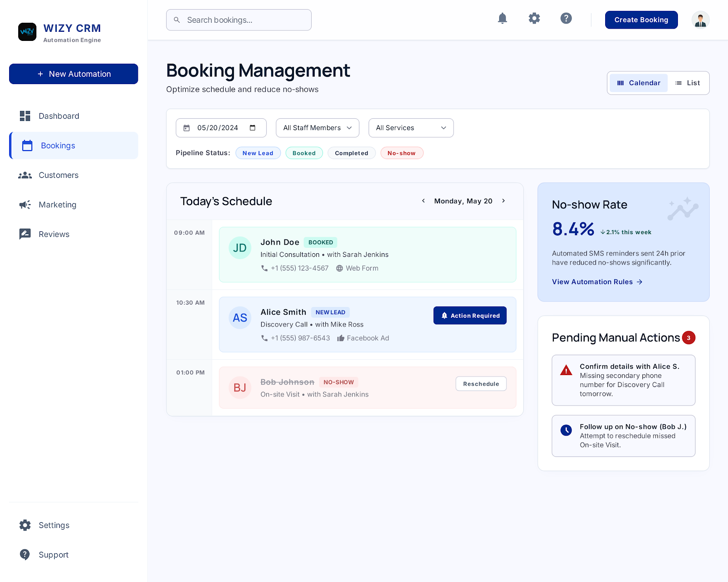Click the Action Required bell button for Alice Smith

(x=470, y=315)
